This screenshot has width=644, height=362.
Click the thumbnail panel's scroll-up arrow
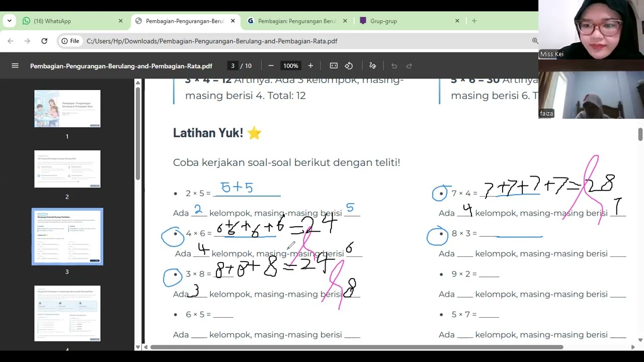click(x=138, y=82)
